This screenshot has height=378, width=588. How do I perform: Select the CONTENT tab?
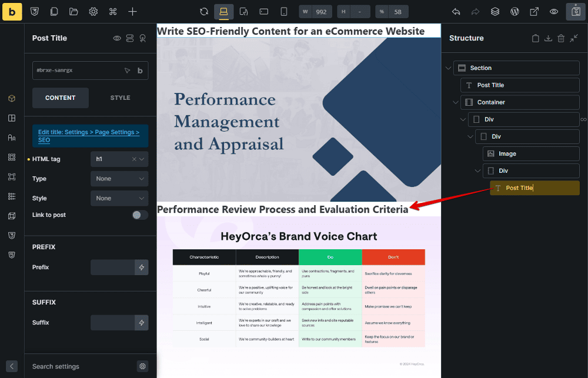point(60,98)
